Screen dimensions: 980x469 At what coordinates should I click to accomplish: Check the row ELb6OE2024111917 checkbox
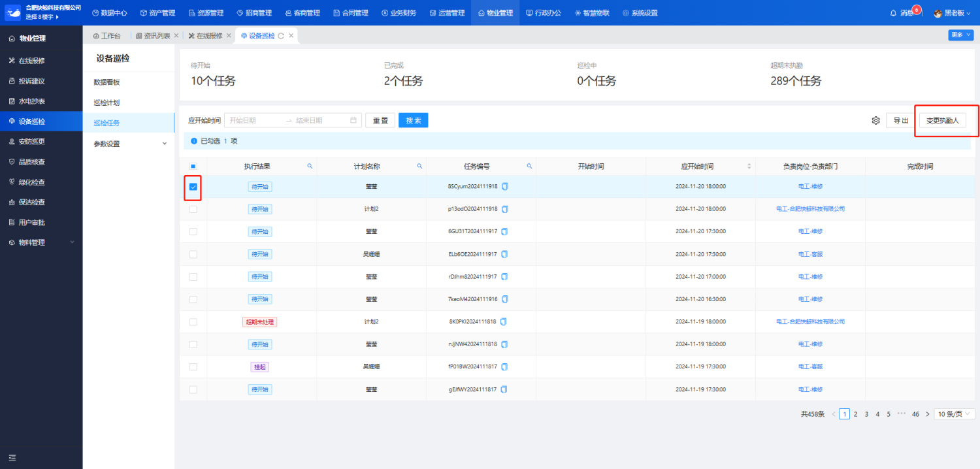(x=193, y=254)
